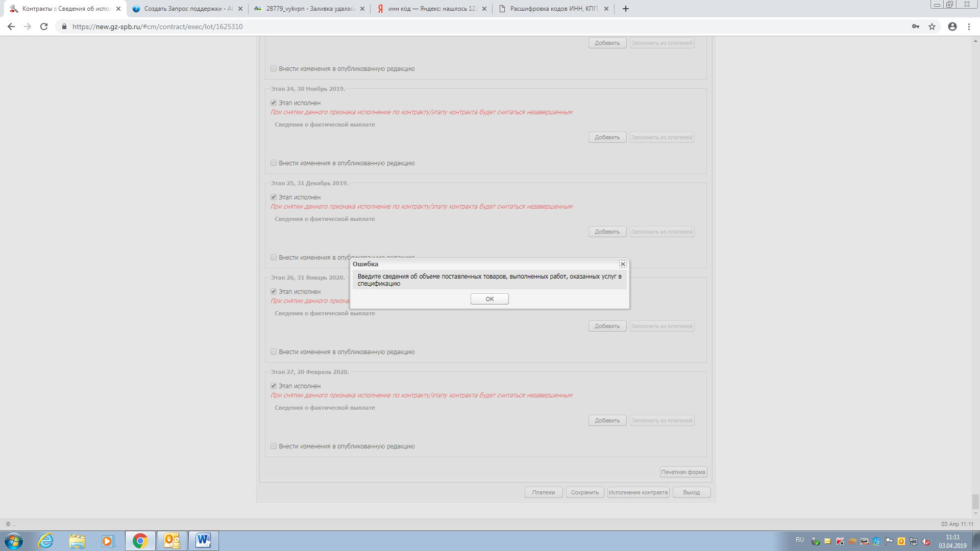Open Outlook from the taskbar

[x=171, y=540]
